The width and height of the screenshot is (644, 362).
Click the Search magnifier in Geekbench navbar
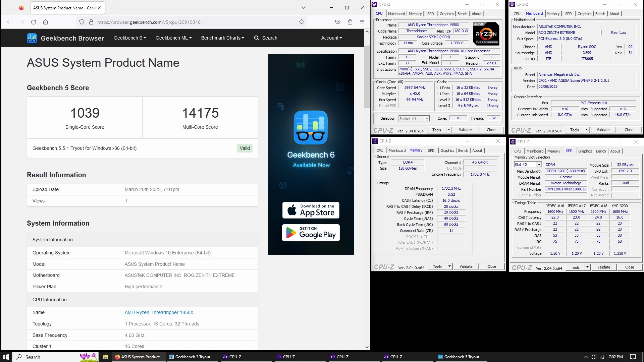257,38
